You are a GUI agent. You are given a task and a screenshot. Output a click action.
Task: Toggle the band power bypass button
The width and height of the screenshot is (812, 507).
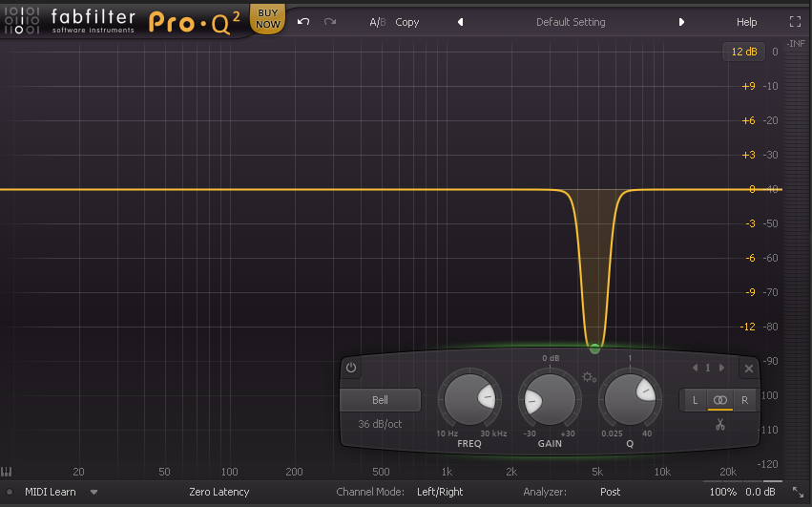351,368
